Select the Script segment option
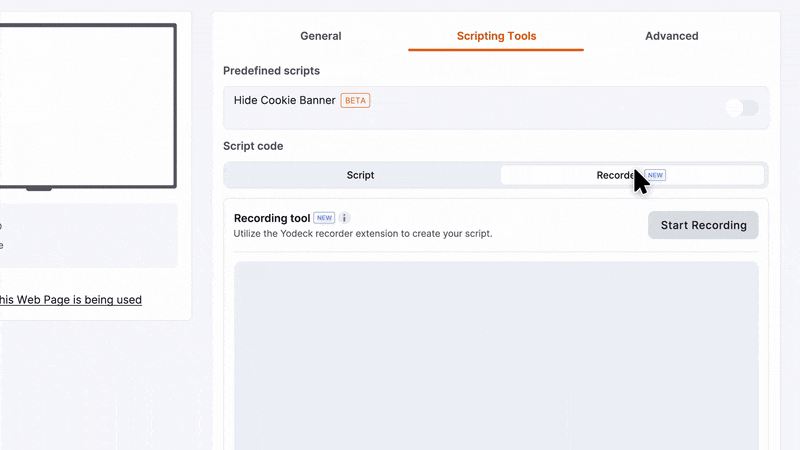 click(360, 175)
